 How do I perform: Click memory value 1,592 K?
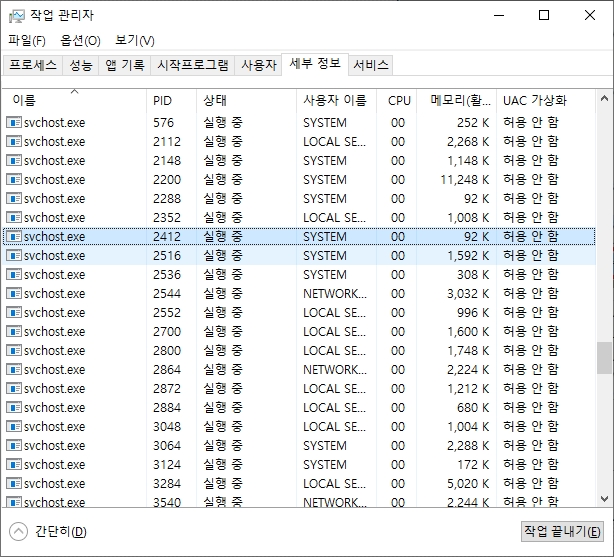point(468,255)
